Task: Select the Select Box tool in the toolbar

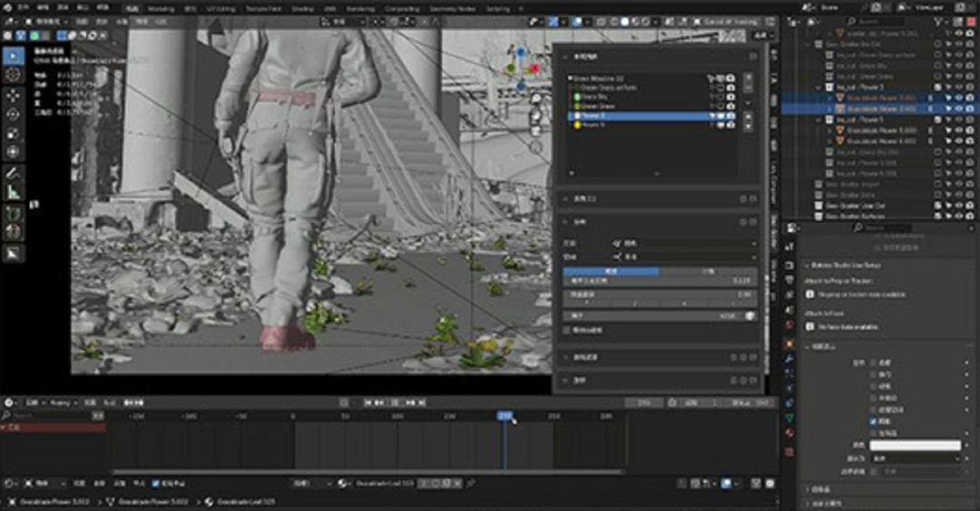Action: coord(14,55)
